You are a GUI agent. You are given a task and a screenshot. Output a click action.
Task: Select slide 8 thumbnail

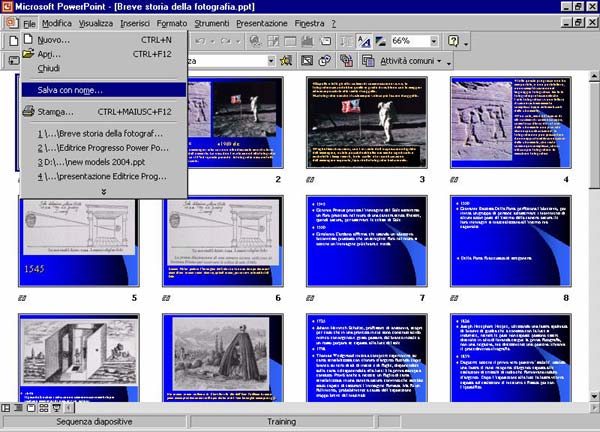(511, 241)
